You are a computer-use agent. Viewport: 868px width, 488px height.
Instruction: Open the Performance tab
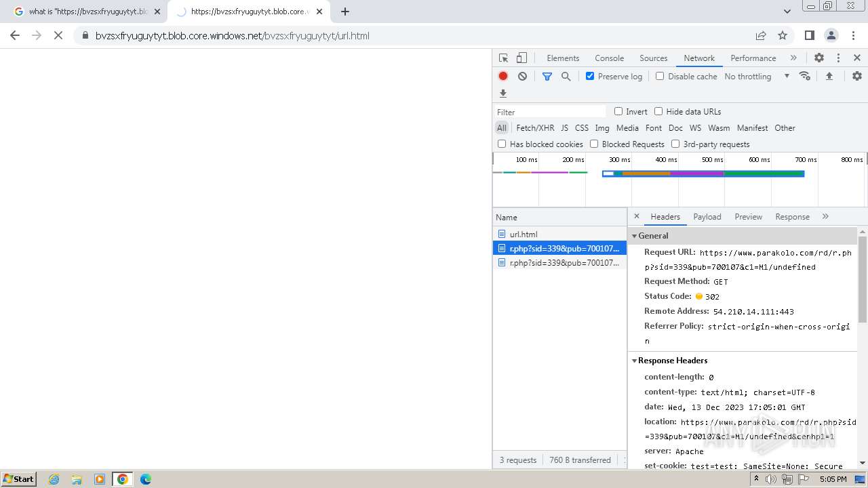(753, 58)
